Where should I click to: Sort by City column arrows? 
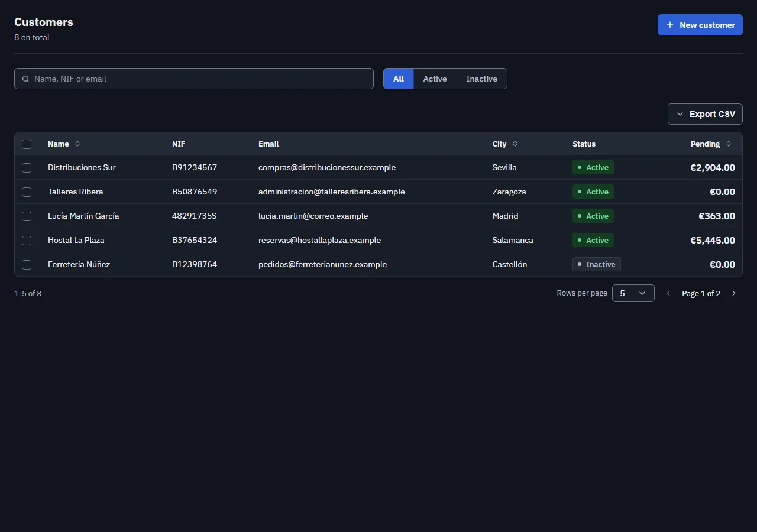pos(515,144)
